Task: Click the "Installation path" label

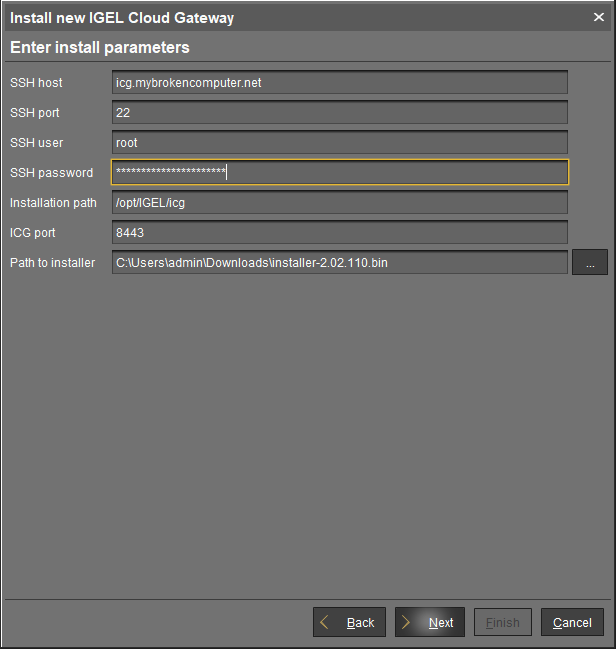Action: (x=53, y=203)
